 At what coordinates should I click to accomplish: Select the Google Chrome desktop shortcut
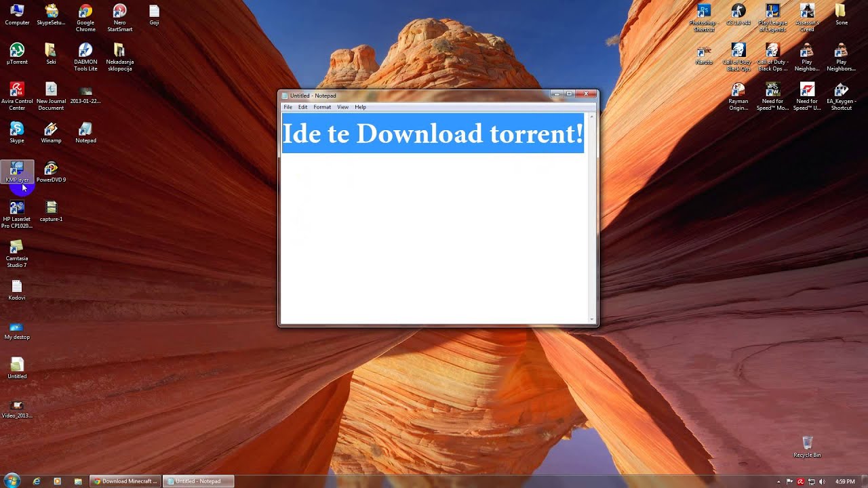click(85, 18)
